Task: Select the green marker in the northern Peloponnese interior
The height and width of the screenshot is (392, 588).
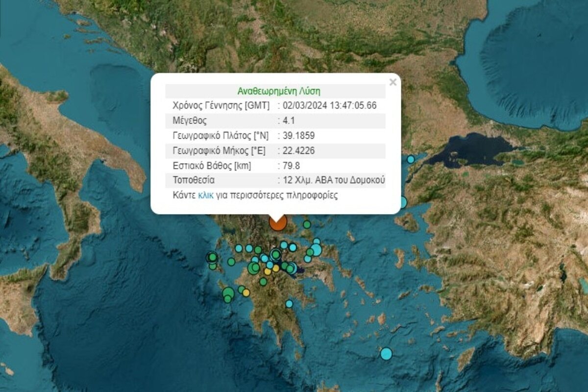Action: (263, 282)
